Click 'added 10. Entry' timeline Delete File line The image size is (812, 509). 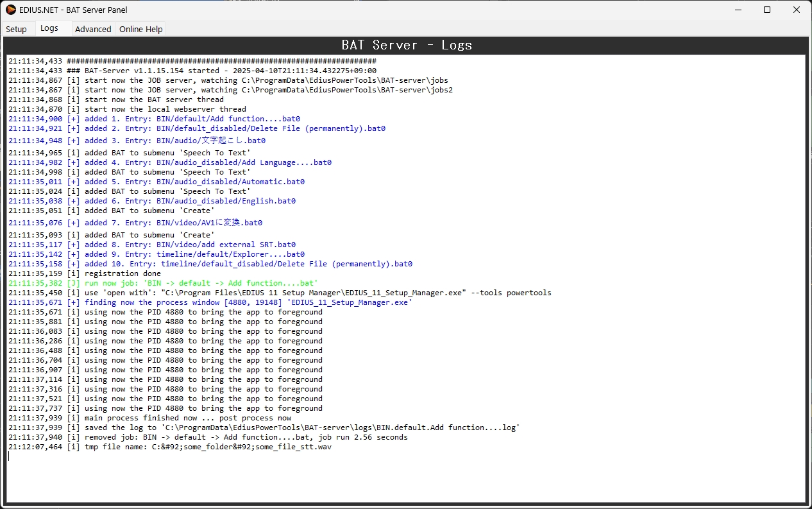click(210, 264)
